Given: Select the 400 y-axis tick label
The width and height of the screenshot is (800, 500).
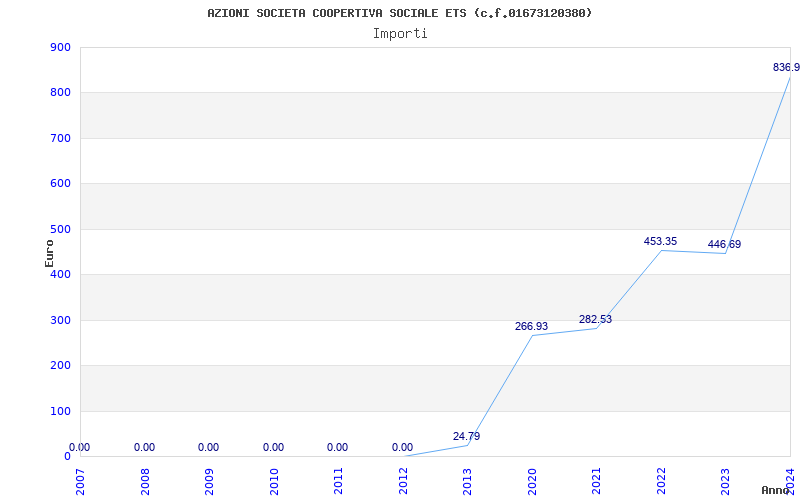Looking at the screenshot, I should (x=60, y=274).
